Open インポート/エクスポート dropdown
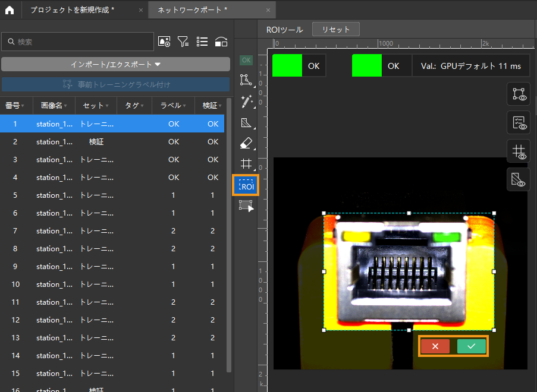Viewport: 537px width, 392px height. (x=115, y=64)
